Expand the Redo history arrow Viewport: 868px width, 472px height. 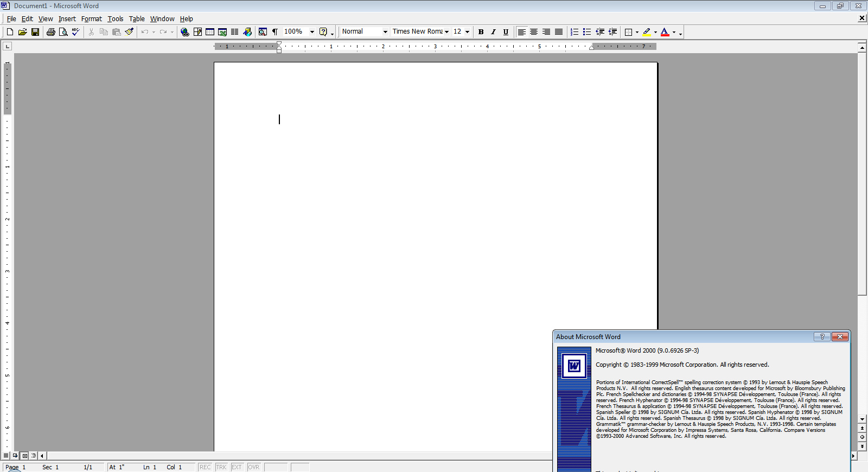tap(172, 32)
